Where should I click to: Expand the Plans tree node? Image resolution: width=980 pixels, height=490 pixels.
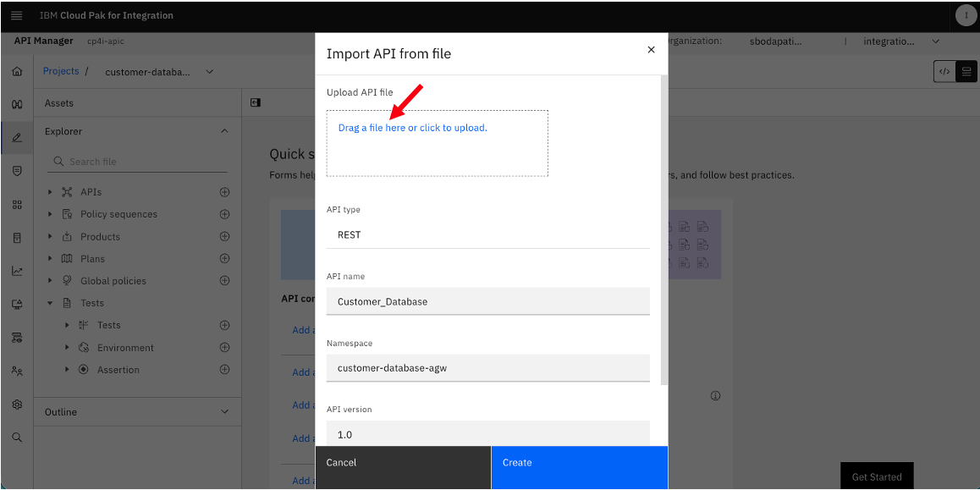(50, 259)
